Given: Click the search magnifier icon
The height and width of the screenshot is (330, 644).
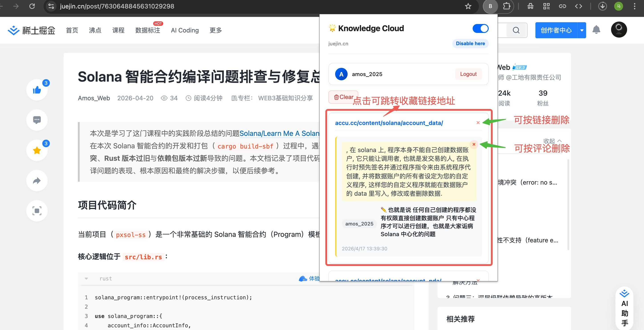Looking at the screenshot, I should pos(516,30).
